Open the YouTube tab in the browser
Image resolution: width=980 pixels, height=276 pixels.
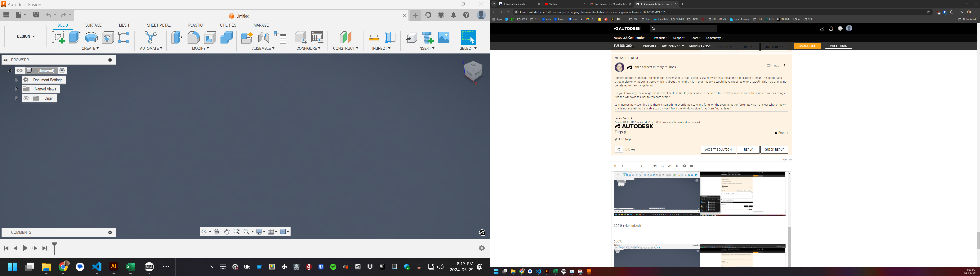point(565,4)
